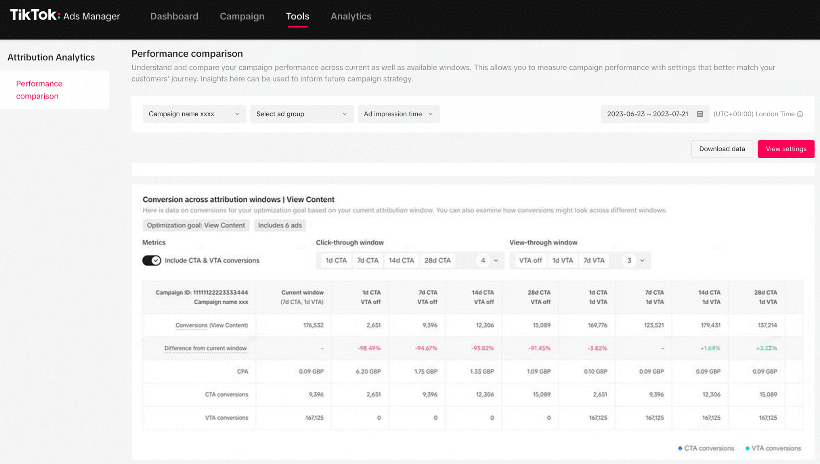The image size is (820, 464).
Task: Select the 28d CTA window option
Action: 437,260
